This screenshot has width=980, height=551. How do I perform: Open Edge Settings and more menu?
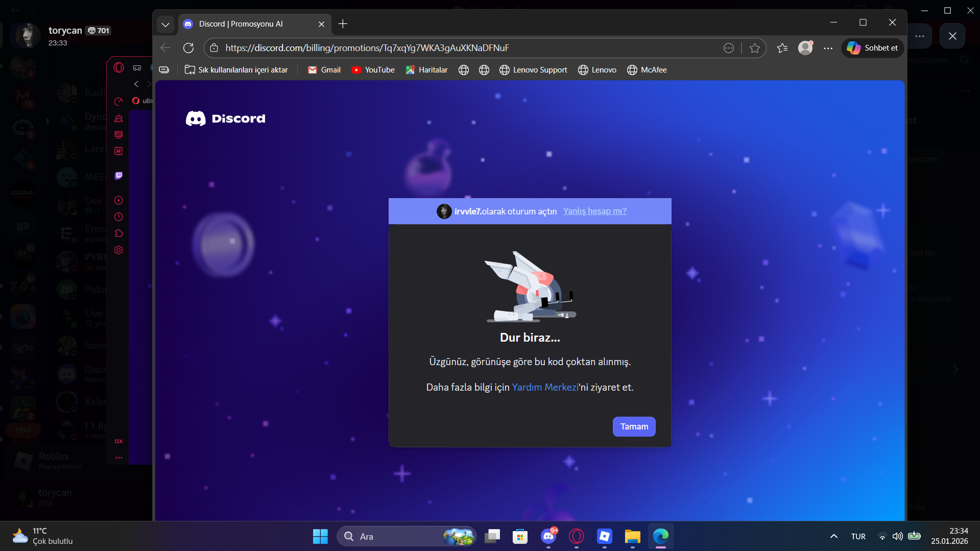tap(828, 48)
